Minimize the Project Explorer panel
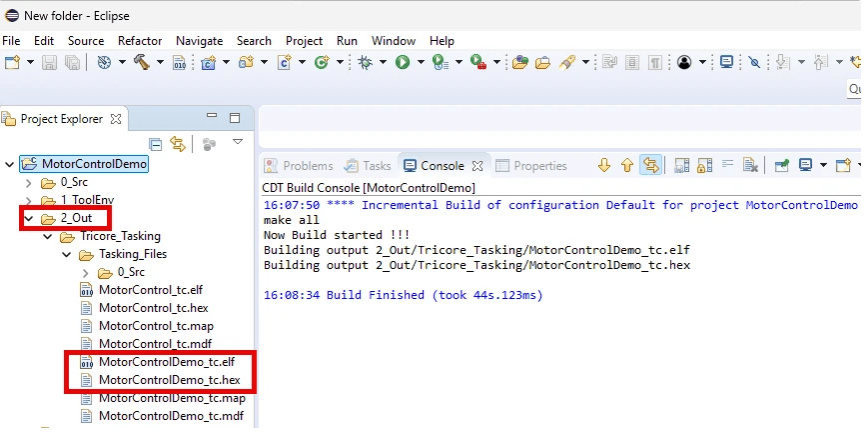864x436 pixels. (x=211, y=118)
